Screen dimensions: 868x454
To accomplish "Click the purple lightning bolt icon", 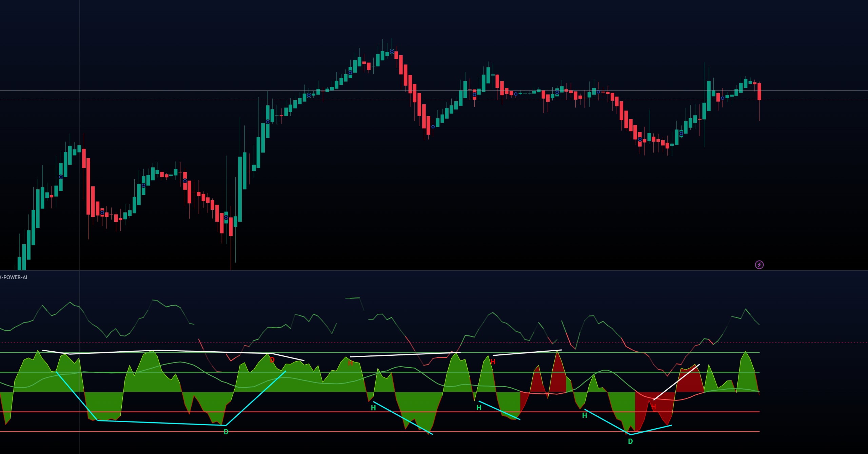I will 759,265.
